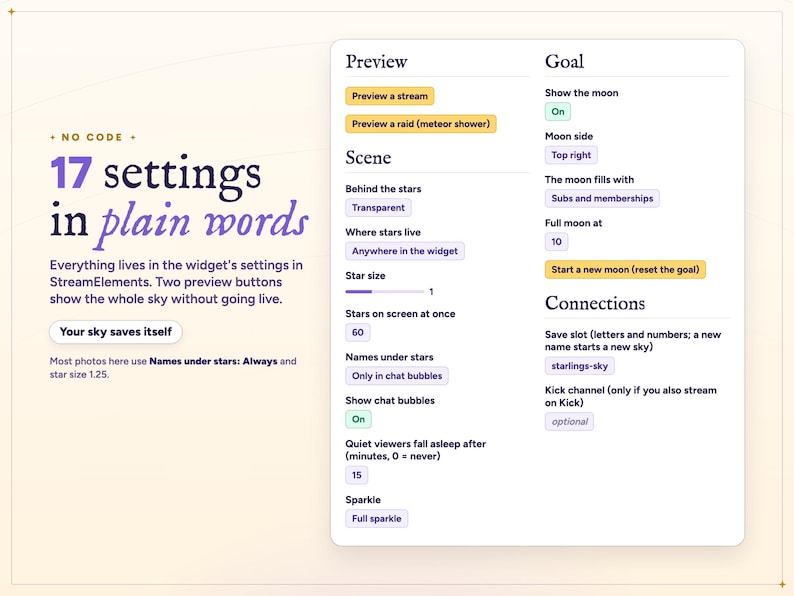Open the Full sparkle dropdown
This screenshot has width=794, height=596.
click(x=376, y=519)
